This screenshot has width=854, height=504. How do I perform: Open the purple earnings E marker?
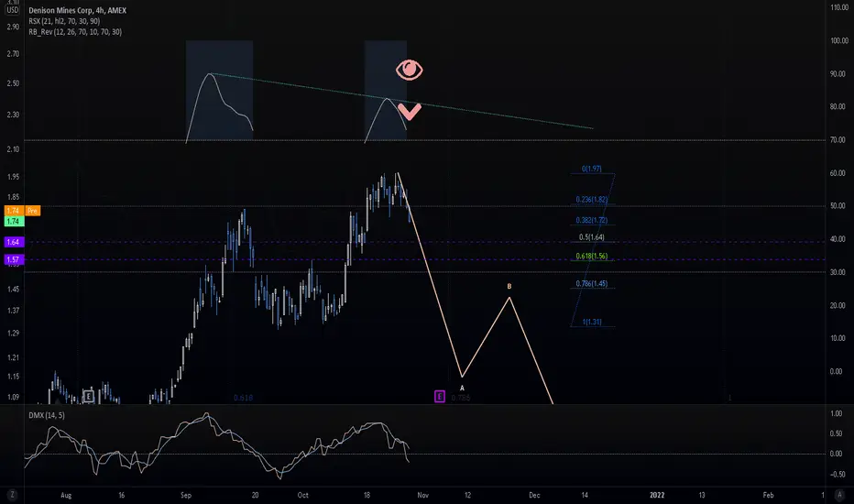tap(440, 397)
